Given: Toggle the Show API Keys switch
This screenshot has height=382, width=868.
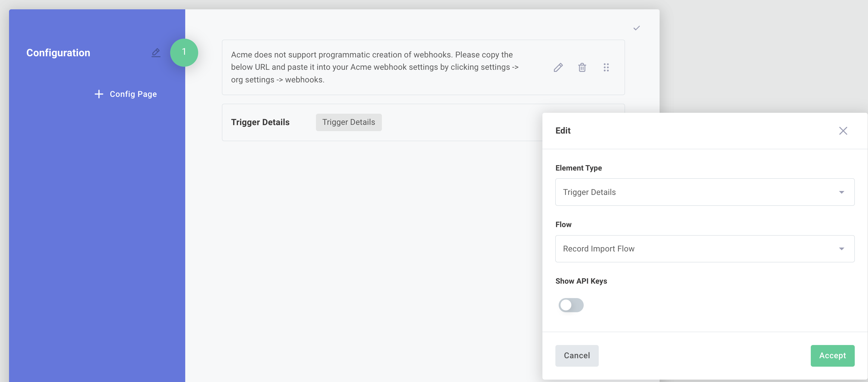Looking at the screenshot, I should click(x=570, y=305).
